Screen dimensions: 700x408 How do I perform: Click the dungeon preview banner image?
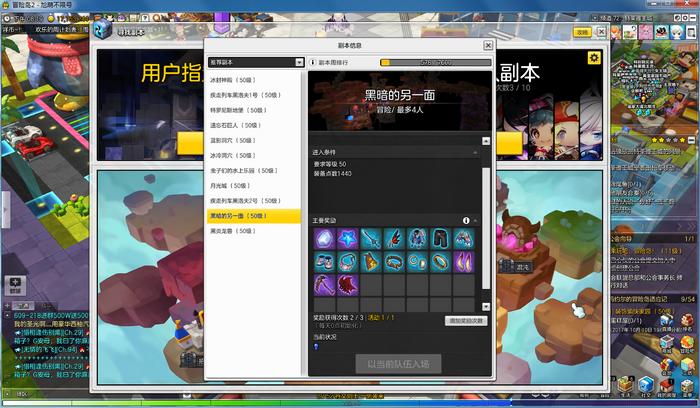tap(400, 101)
